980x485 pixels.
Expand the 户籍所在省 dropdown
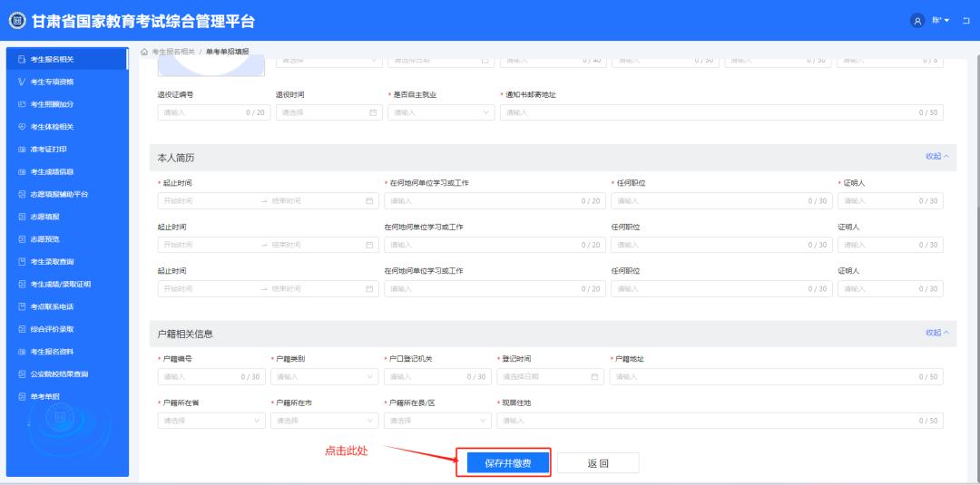[210, 421]
